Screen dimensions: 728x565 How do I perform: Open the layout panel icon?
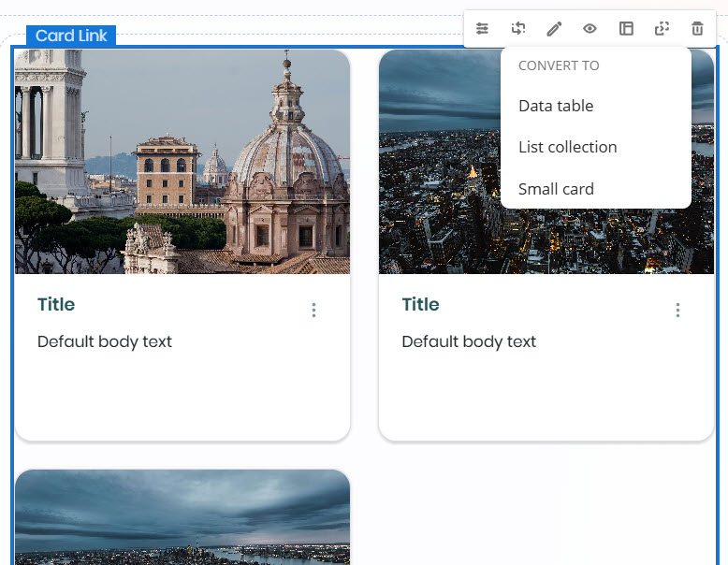(x=626, y=29)
